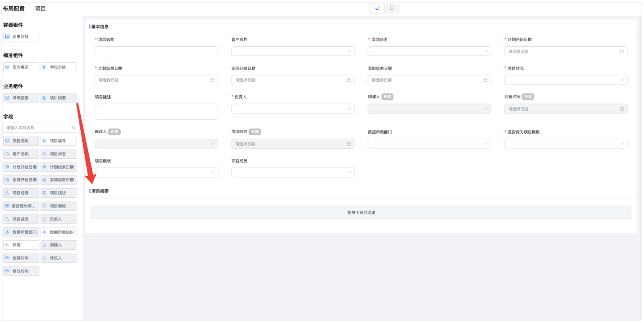Screen dimensions: 644x323
Task: Pick the 负责人 field chip in sidebar
Action: point(59,219)
